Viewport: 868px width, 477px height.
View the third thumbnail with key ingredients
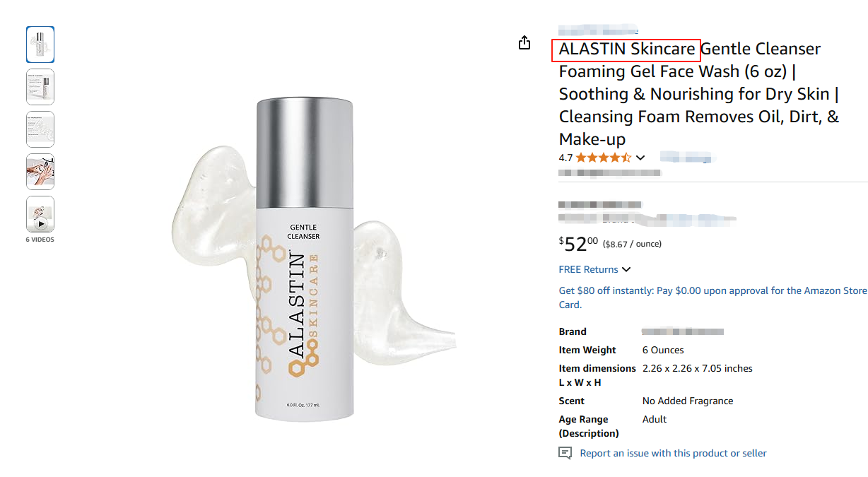tap(40, 129)
